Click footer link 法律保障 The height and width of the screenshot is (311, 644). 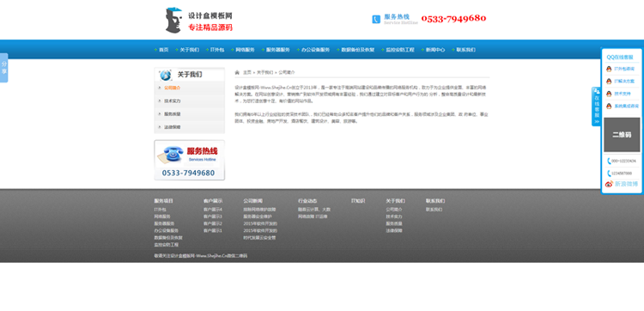[x=394, y=230]
